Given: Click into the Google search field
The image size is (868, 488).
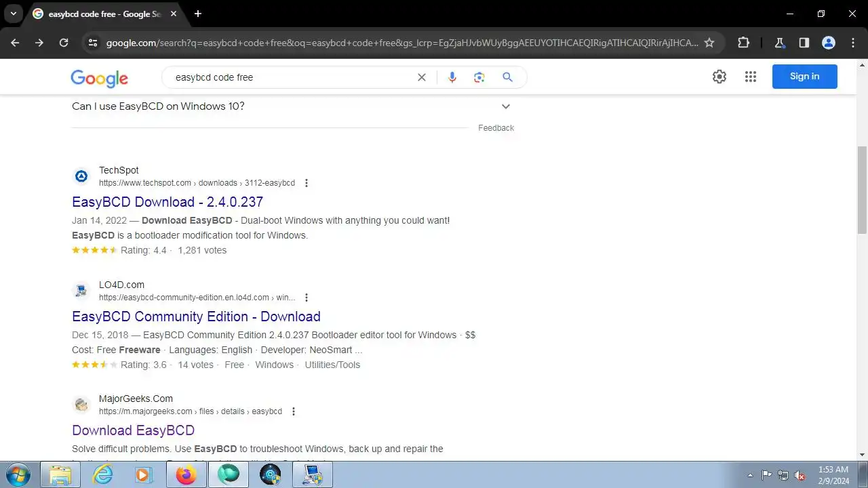Looking at the screenshot, I should [x=292, y=77].
